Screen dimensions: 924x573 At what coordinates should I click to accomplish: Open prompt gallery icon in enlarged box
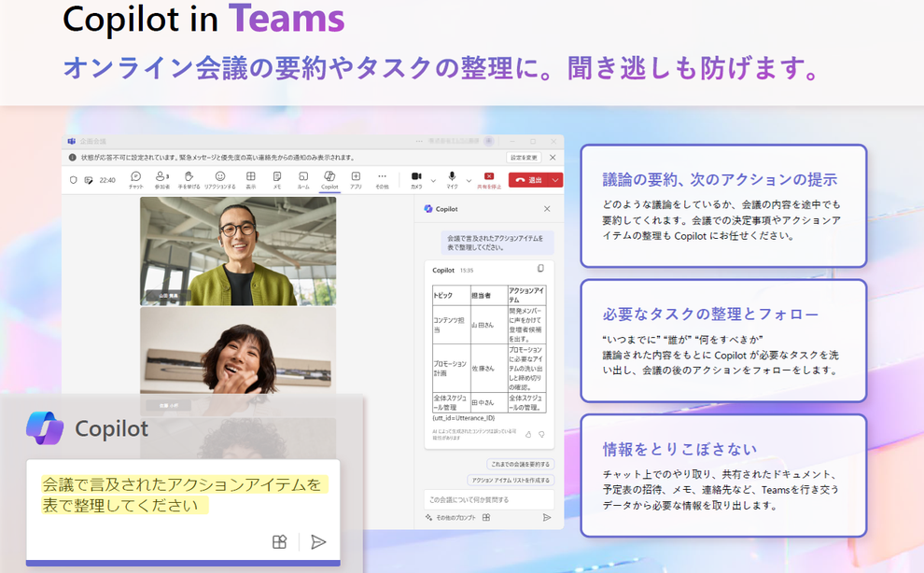[279, 542]
